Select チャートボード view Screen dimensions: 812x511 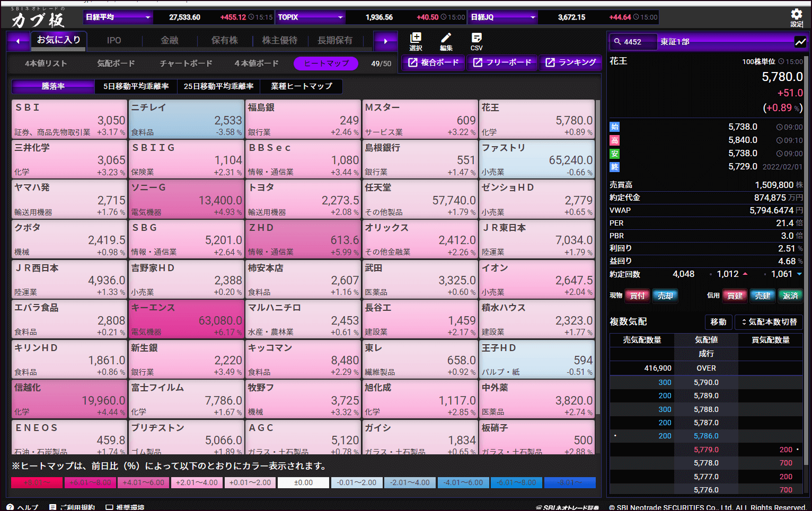(186, 64)
